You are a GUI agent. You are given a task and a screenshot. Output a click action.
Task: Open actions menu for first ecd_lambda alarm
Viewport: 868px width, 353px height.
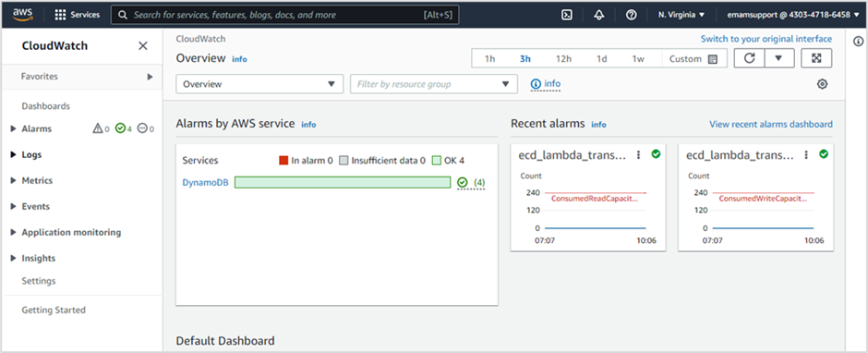(638, 155)
